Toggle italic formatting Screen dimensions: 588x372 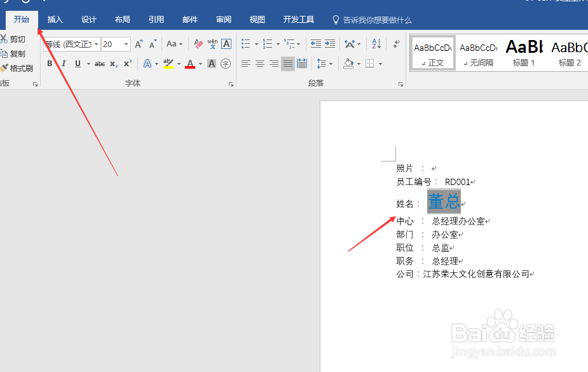(x=64, y=63)
